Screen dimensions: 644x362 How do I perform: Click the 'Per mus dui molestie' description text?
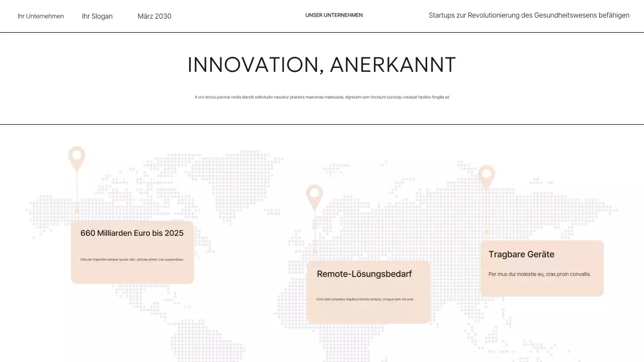[539, 275]
